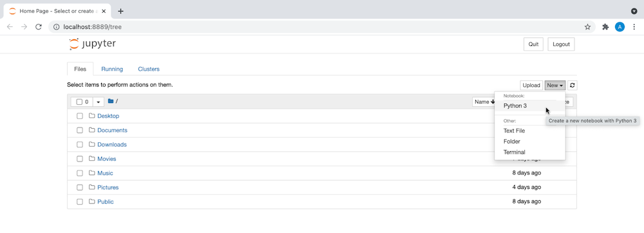This screenshot has height=233, width=644.
Task: Toggle the select-all items checkbox
Action: coord(79,102)
